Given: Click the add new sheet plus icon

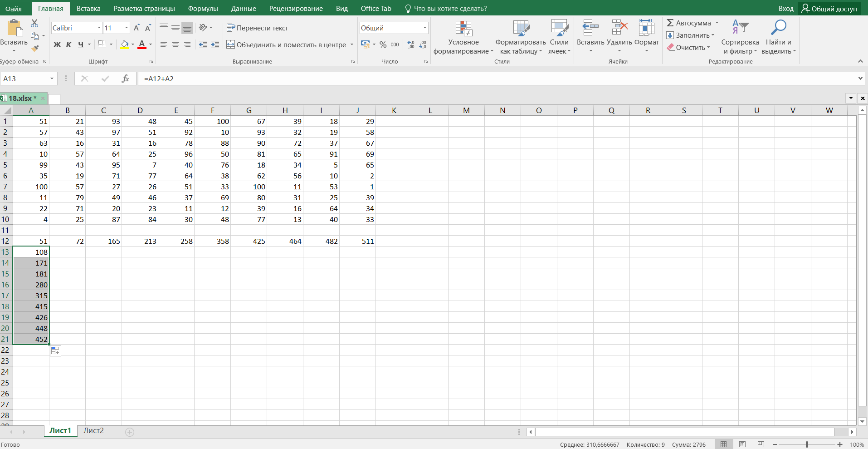Looking at the screenshot, I should (x=130, y=432).
